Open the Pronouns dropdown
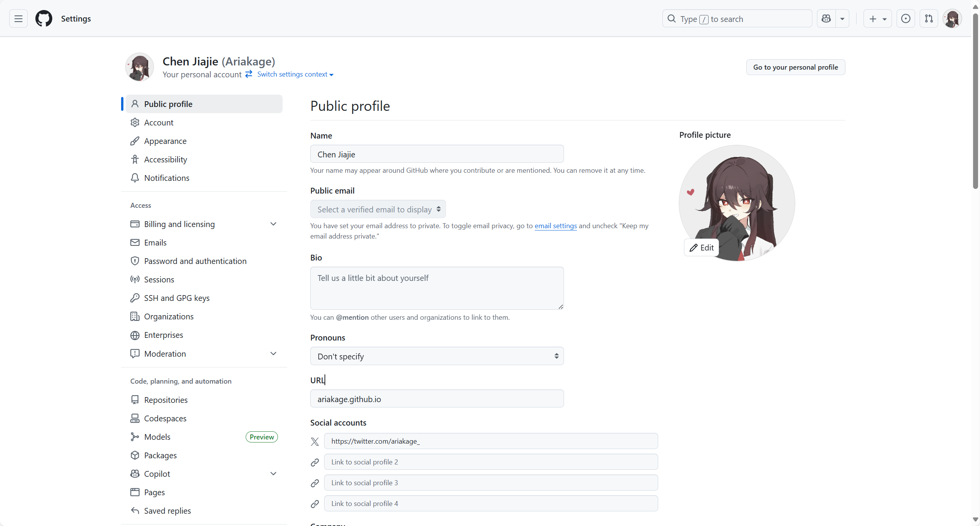Viewport: 980px width, 526px height. click(x=437, y=356)
